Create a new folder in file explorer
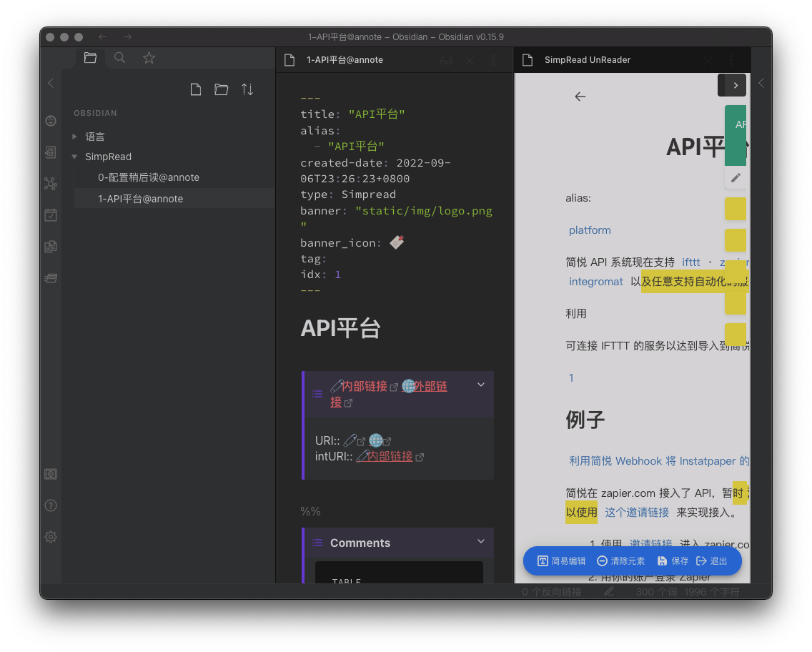The height and width of the screenshot is (652, 812). pos(221,89)
